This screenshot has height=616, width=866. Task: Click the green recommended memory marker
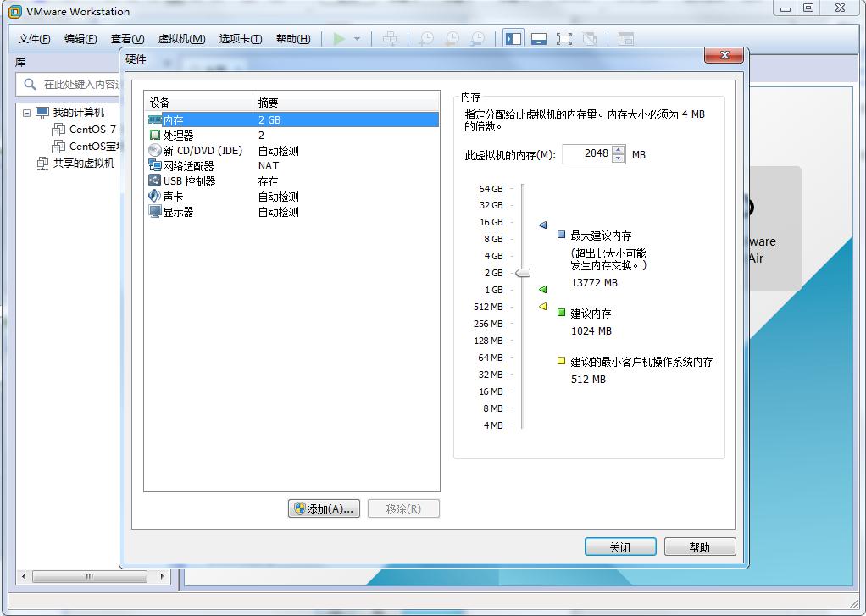click(543, 290)
